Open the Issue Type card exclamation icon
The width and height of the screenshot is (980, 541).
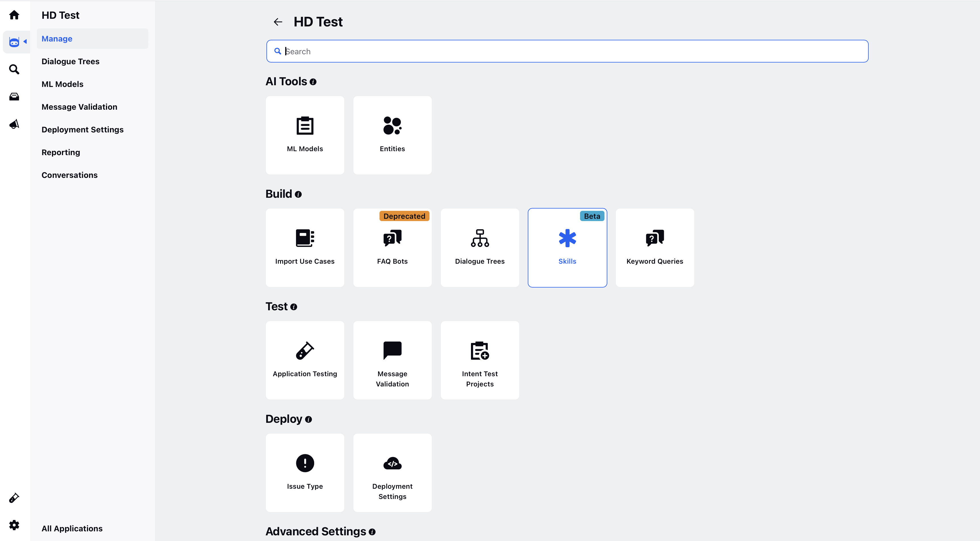305,463
